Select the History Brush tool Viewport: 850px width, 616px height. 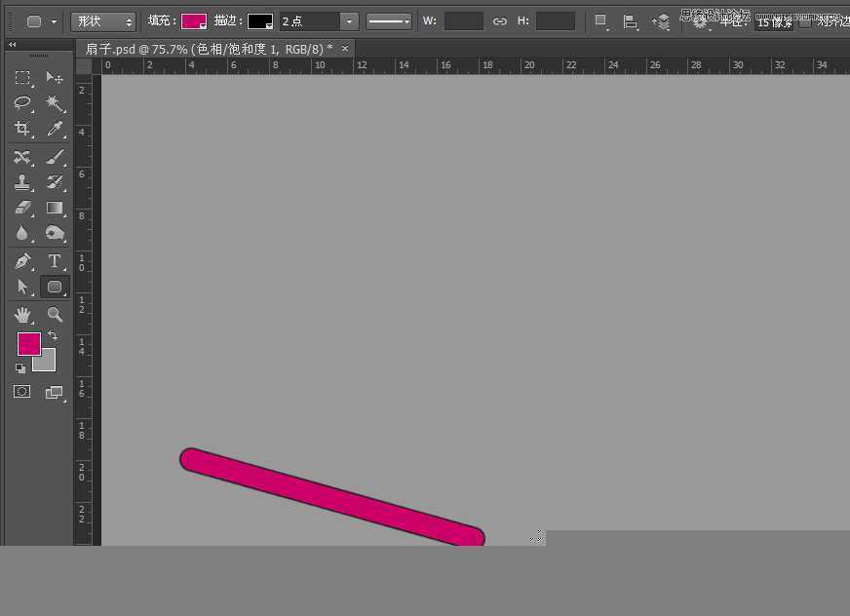(x=55, y=182)
